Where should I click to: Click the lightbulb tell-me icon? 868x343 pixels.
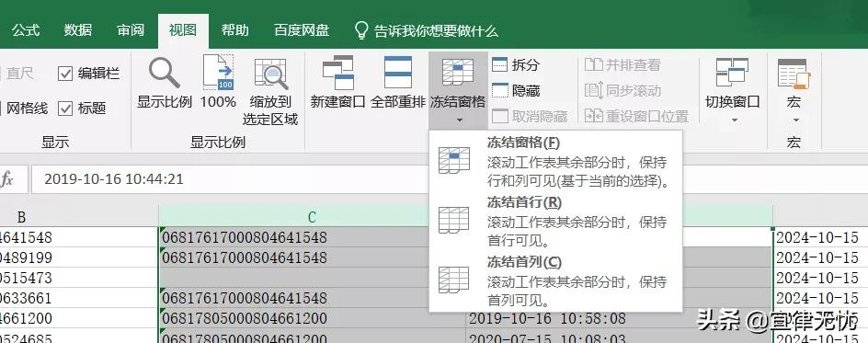[361, 31]
